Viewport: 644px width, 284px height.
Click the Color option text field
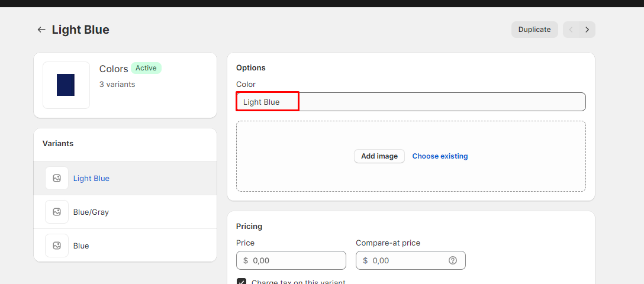[411, 102]
